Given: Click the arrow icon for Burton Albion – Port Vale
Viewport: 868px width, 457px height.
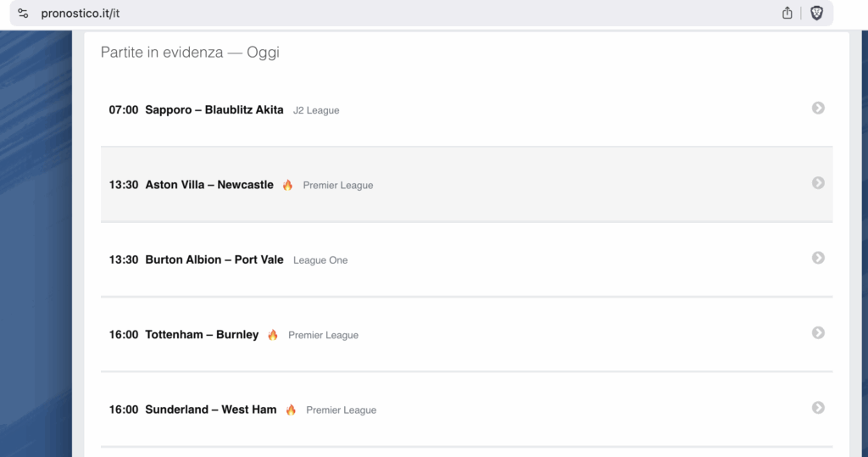Looking at the screenshot, I should (818, 258).
